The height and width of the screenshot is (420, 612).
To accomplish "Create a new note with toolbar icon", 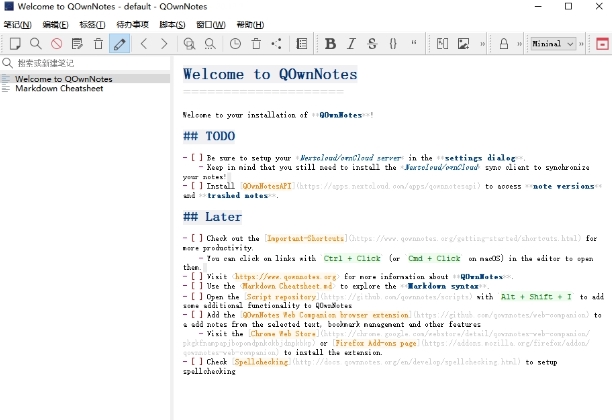I will [15, 43].
